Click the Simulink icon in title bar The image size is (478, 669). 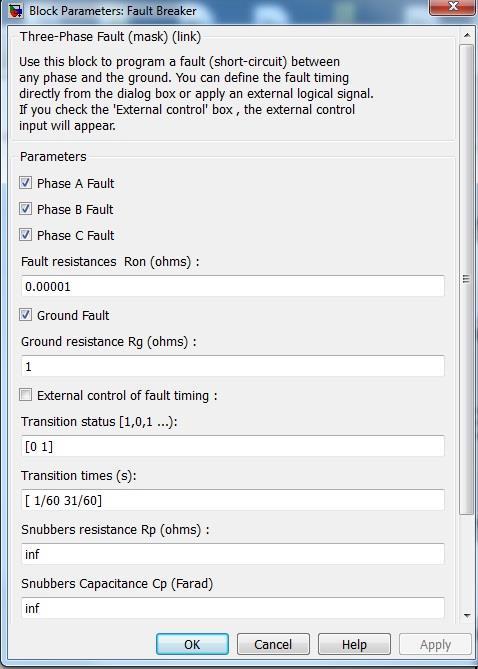tap(16, 10)
